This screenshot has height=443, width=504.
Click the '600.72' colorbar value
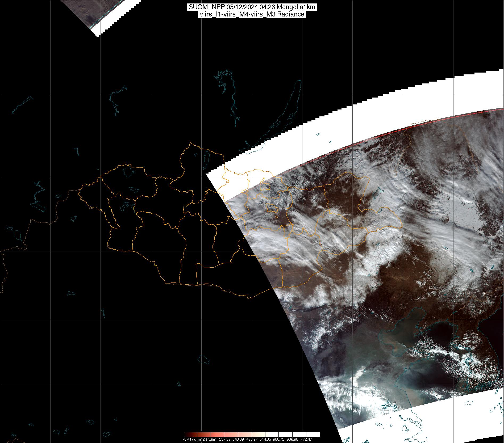(278, 439)
